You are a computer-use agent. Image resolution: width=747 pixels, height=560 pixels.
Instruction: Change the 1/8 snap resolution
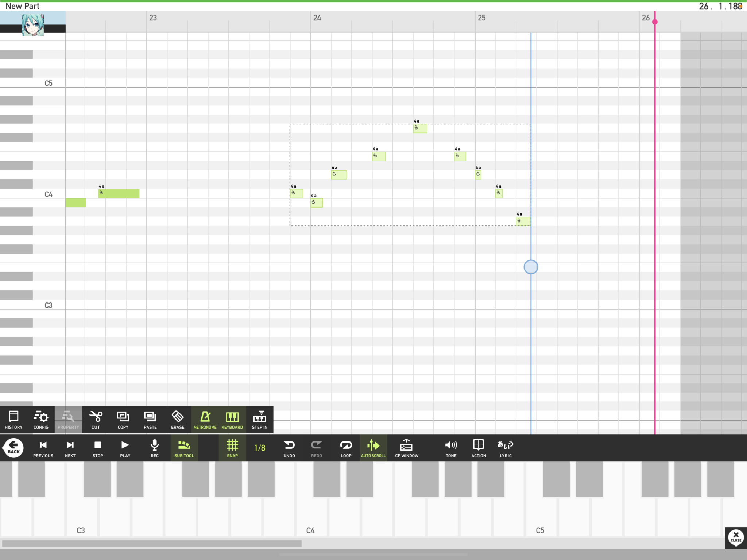tap(260, 448)
